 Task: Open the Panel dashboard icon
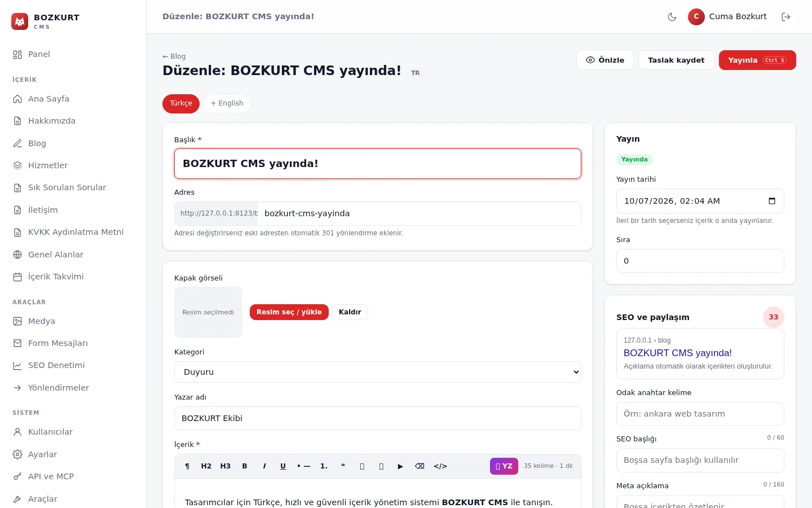(x=17, y=55)
